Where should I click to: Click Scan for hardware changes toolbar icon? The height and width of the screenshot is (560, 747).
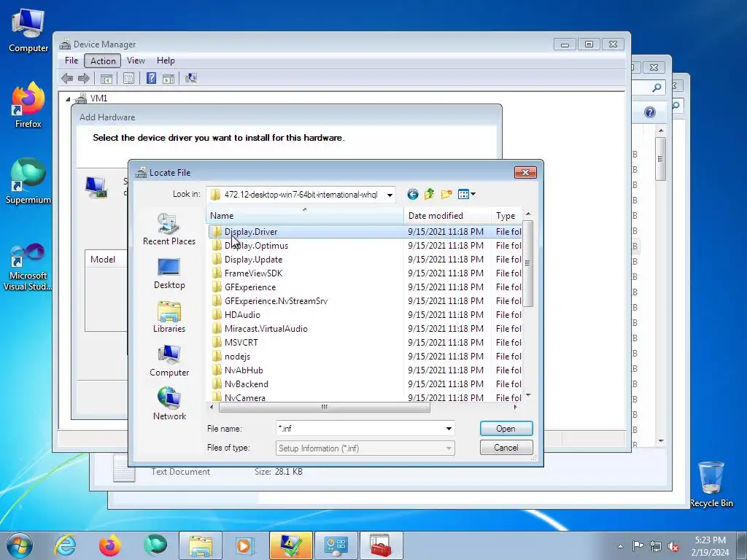click(x=191, y=78)
